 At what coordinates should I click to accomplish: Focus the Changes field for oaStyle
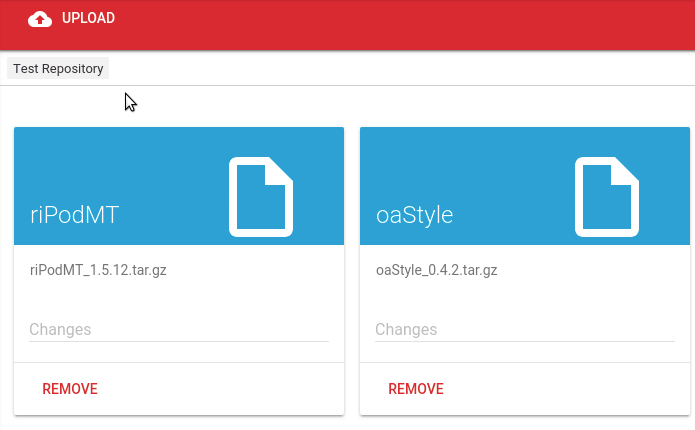525,330
